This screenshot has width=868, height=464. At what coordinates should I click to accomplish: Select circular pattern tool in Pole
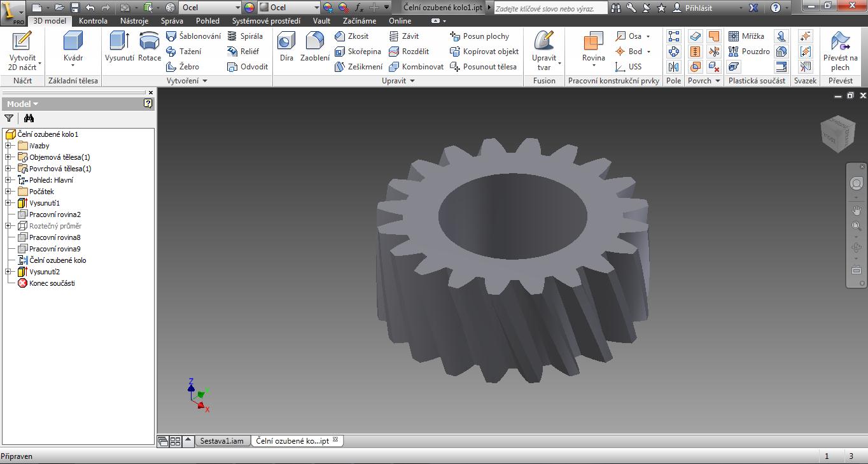[674, 52]
